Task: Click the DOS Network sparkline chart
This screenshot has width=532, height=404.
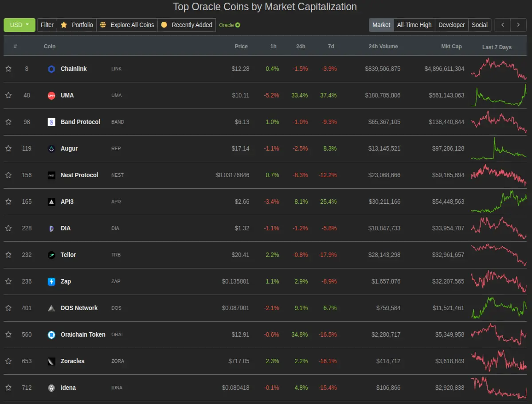Action: (x=499, y=308)
